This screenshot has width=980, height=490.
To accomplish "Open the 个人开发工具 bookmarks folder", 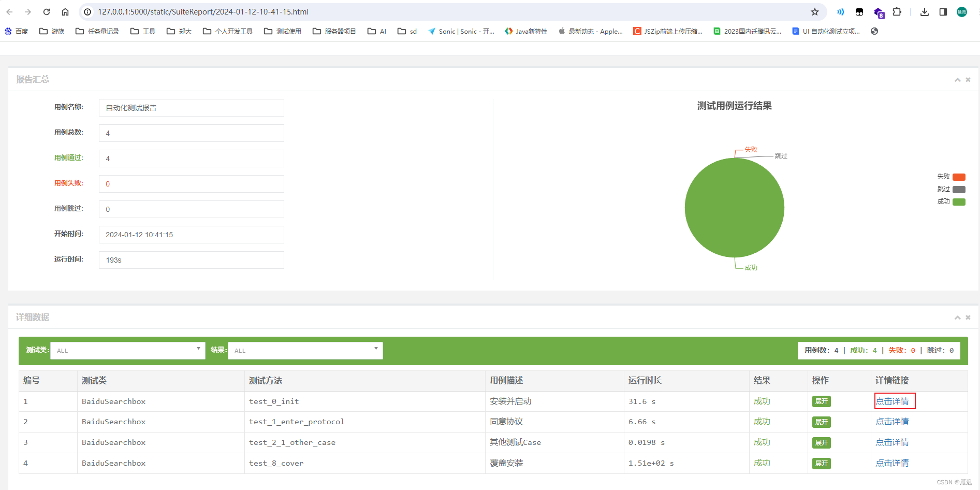I will (228, 32).
